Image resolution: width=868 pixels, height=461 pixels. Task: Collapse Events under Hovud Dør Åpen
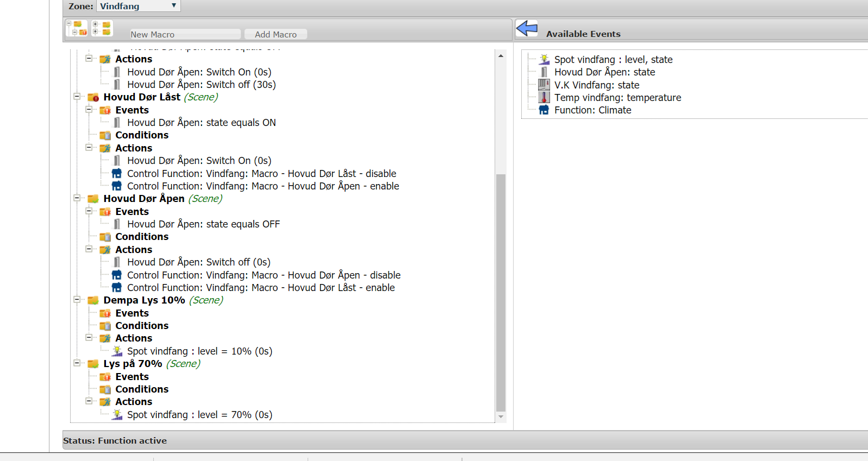click(x=89, y=211)
